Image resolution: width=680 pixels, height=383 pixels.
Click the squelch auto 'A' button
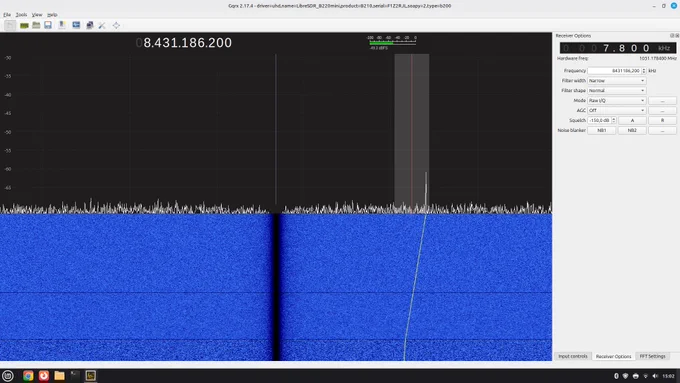[x=632, y=120]
